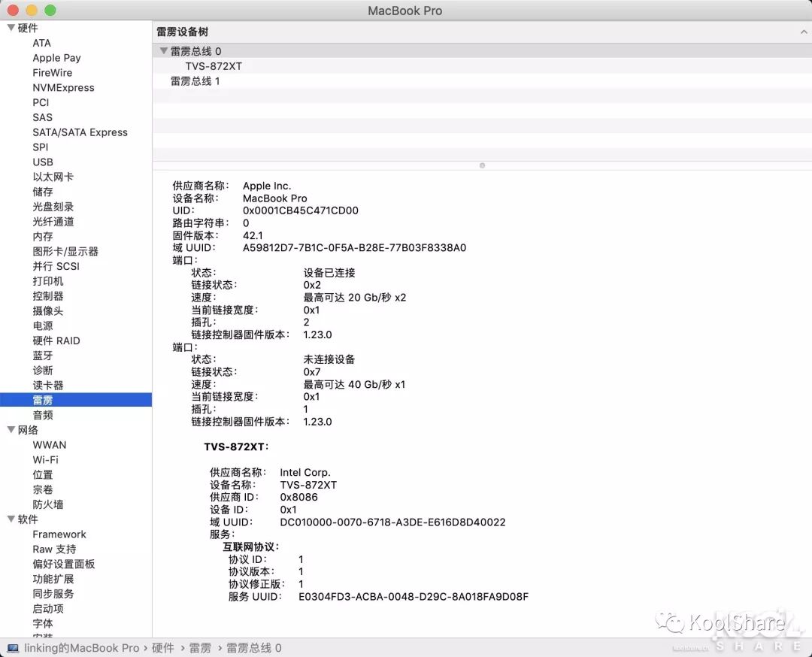Open the 内存 memory item
The height and width of the screenshot is (657, 812).
point(42,237)
